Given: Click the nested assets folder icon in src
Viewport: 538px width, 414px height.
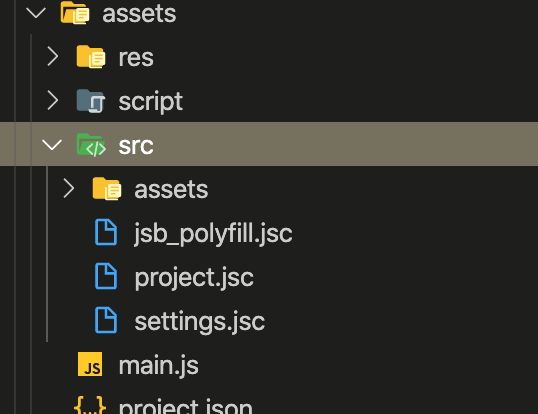Looking at the screenshot, I should [107, 189].
